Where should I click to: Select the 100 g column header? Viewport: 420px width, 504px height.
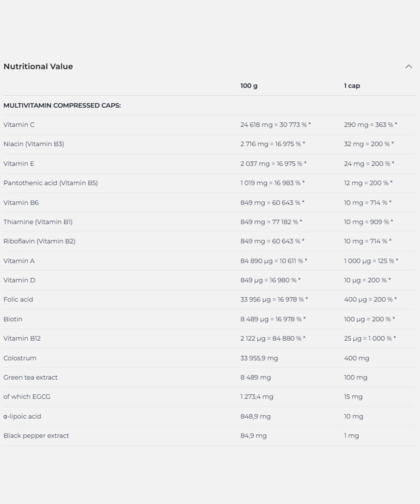[249, 86]
